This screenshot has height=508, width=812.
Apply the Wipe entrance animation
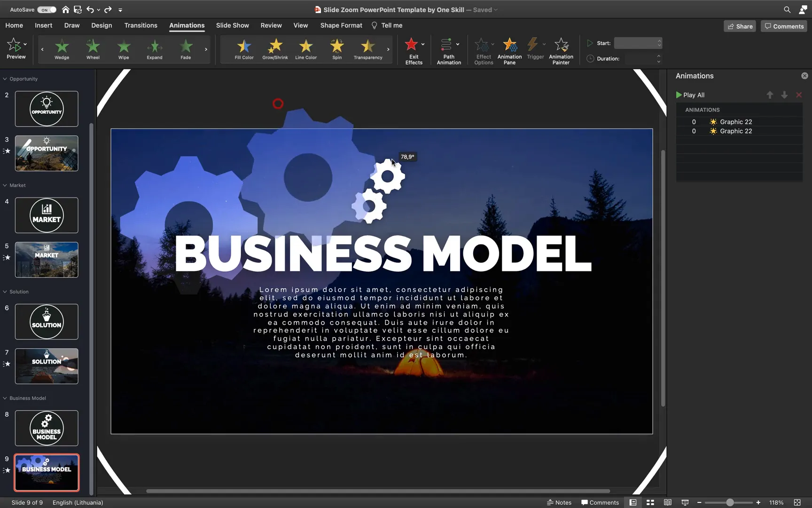(x=124, y=49)
